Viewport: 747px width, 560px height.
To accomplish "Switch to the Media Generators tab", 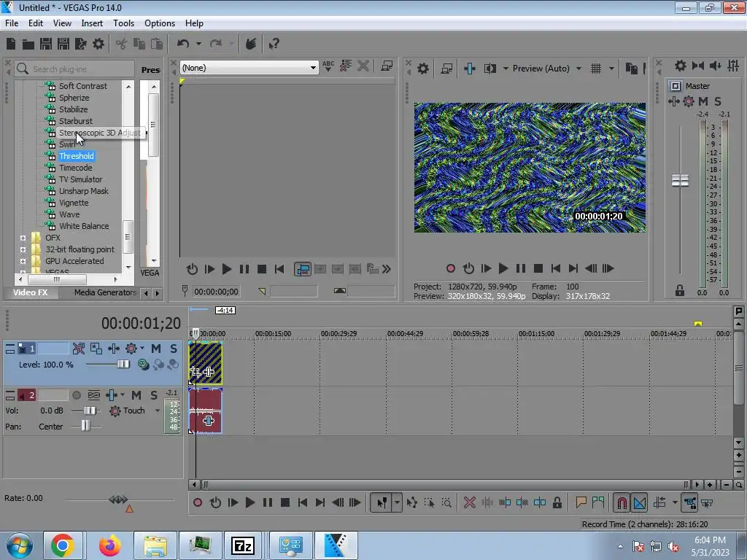I will click(x=105, y=292).
